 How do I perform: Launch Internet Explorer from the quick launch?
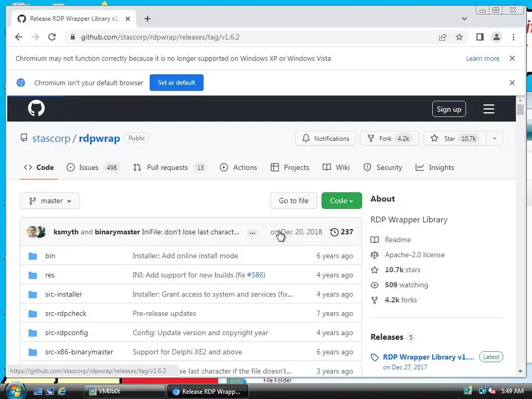[62, 391]
